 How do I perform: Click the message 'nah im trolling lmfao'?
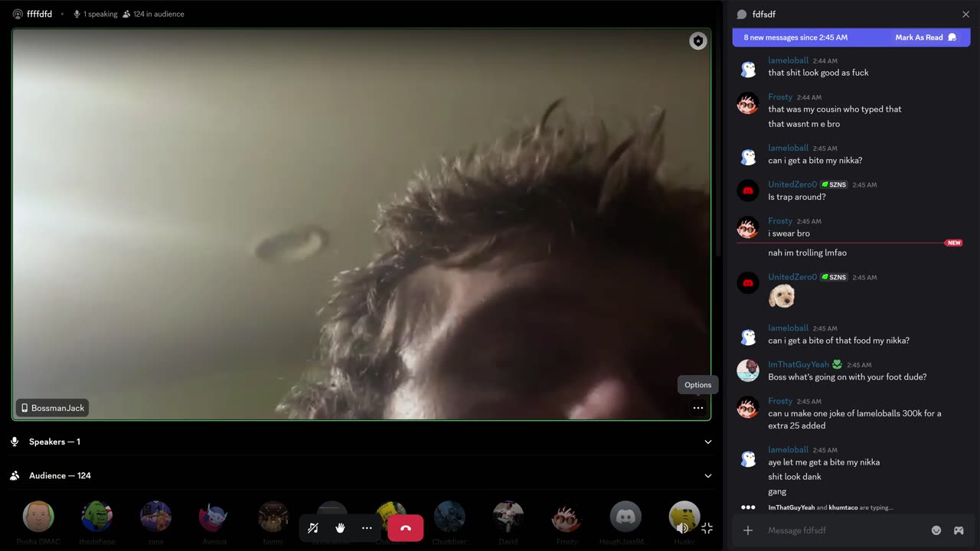(807, 253)
